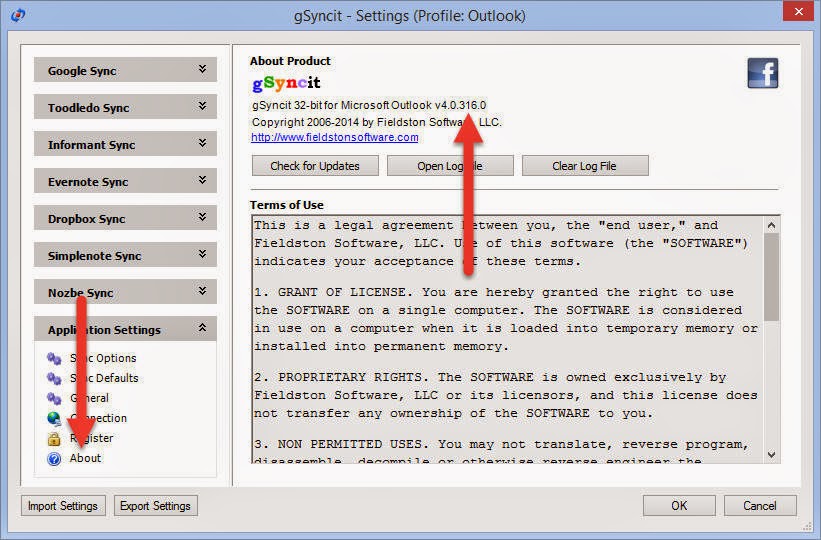
Task: Open the Nozbe Sync section header
Action: [125, 291]
